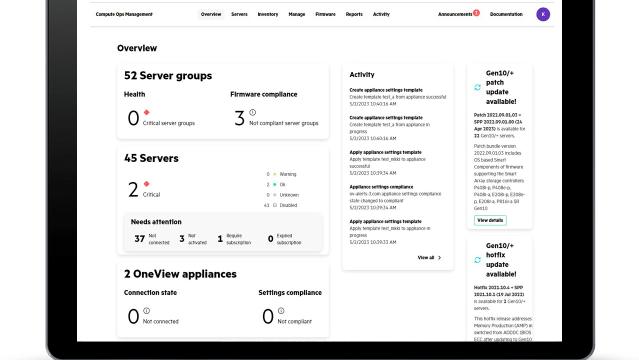Image resolution: width=639 pixels, height=360 pixels.
Task: Switch to the Servers tab
Action: (239, 14)
